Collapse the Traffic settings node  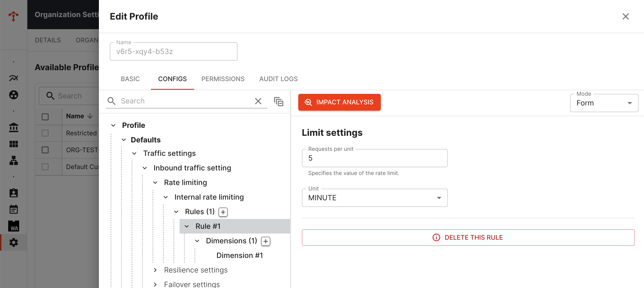coord(134,153)
